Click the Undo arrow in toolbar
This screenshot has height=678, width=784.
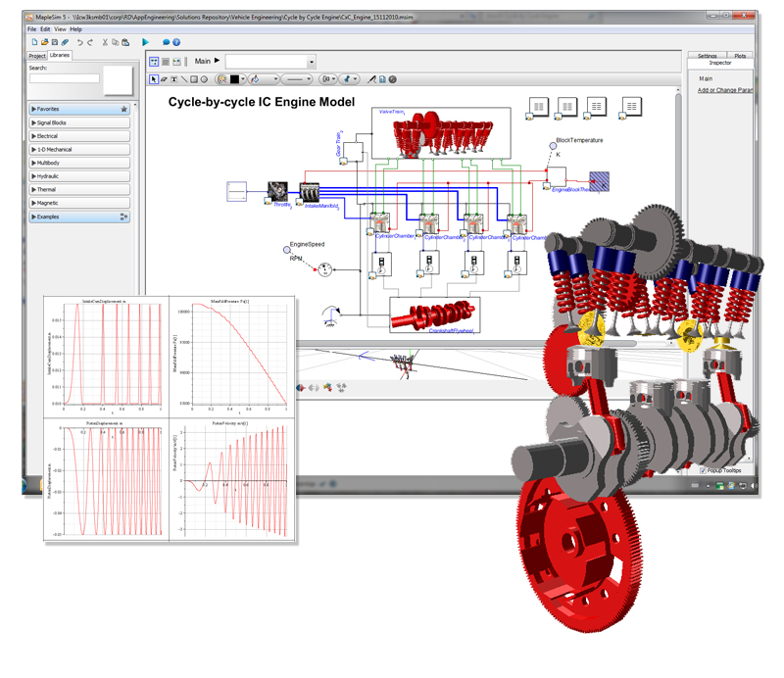78,42
